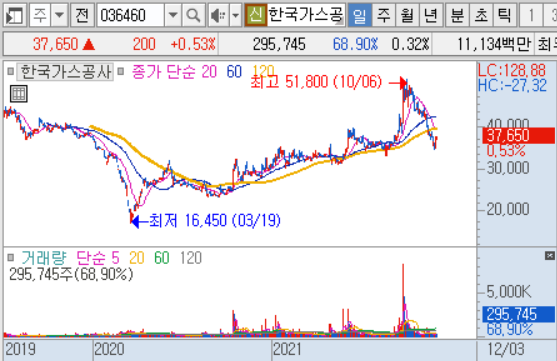Click the 거래량 volume label
Image resolution: width=557 pixels, height=361 pixels.
[x=44, y=258]
